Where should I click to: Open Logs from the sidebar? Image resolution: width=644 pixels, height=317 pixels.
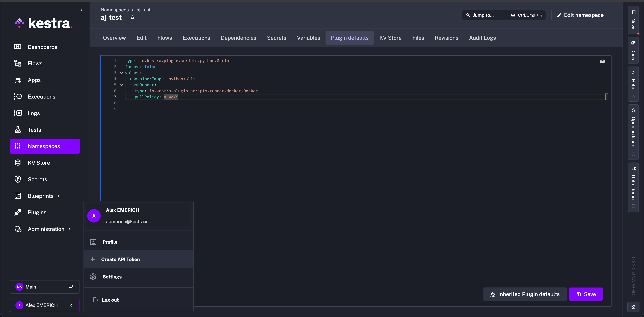click(34, 113)
